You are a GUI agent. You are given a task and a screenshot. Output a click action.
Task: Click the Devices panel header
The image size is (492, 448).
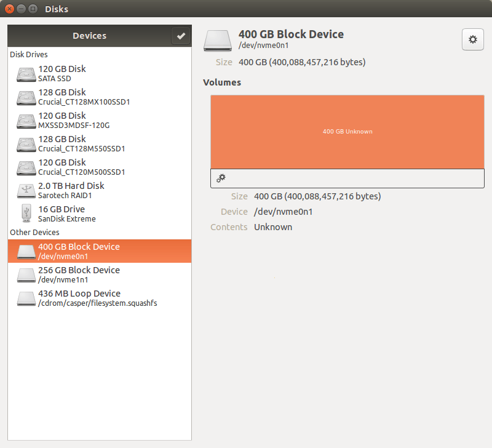coord(89,36)
